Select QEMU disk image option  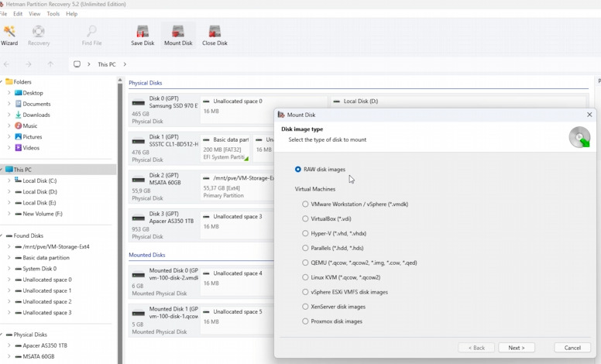point(359,263)
